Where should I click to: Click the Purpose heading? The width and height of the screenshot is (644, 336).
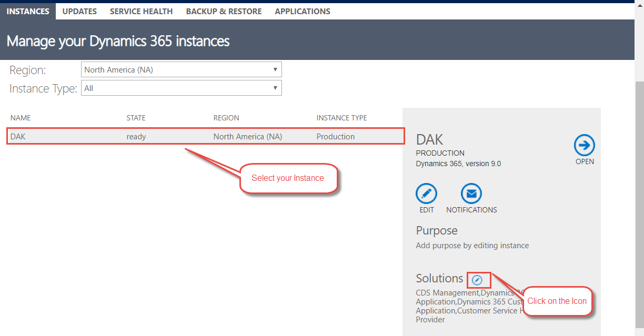click(437, 231)
